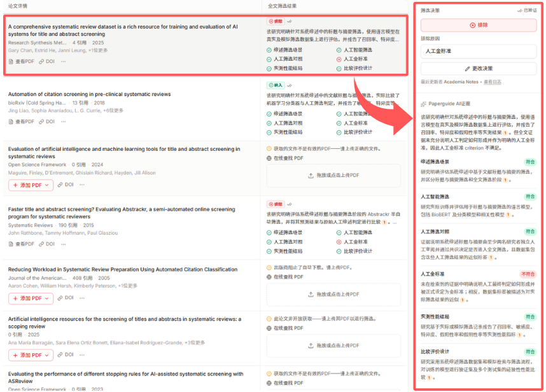The width and height of the screenshot is (546, 392).
Task: Open ··· more options for Automation of citation screening
Action: click(63, 122)
